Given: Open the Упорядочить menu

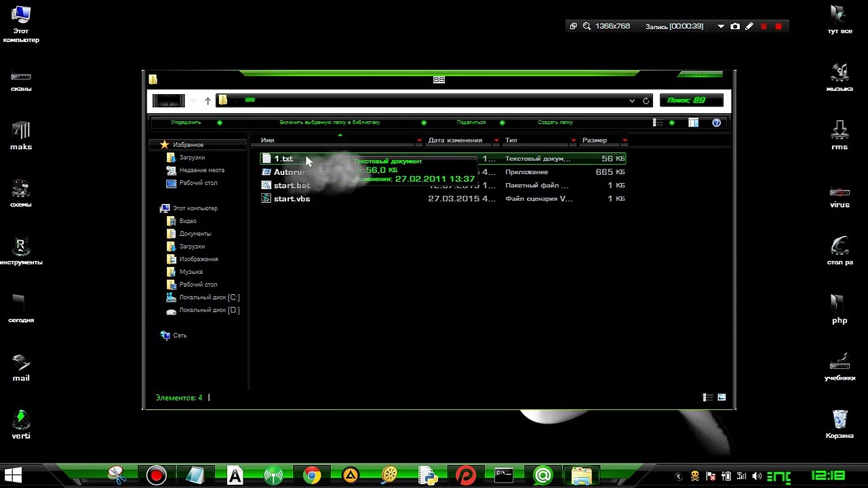Looking at the screenshot, I should [x=186, y=123].
